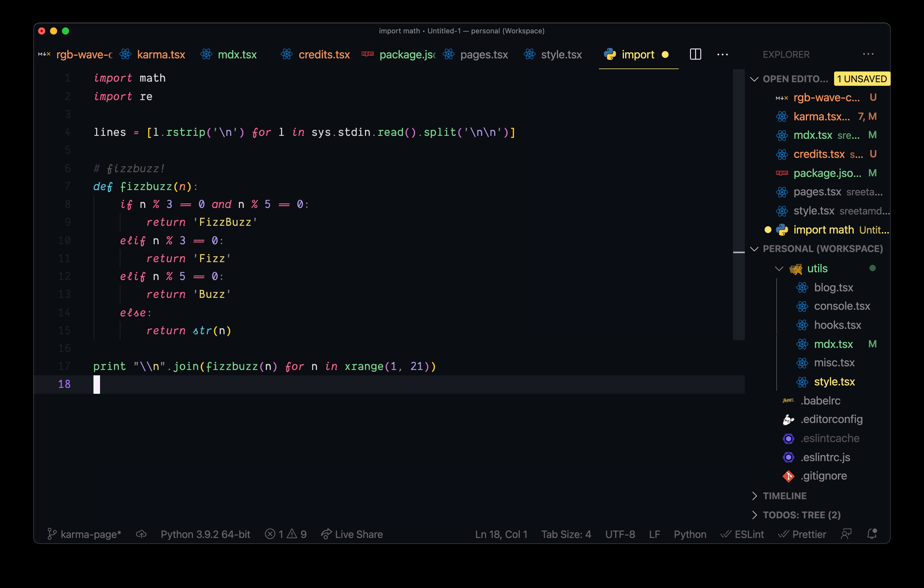Click the karma-page* branch name
Image resolution: width=924 pixels, height=588 pixels.
coord(90,534)
